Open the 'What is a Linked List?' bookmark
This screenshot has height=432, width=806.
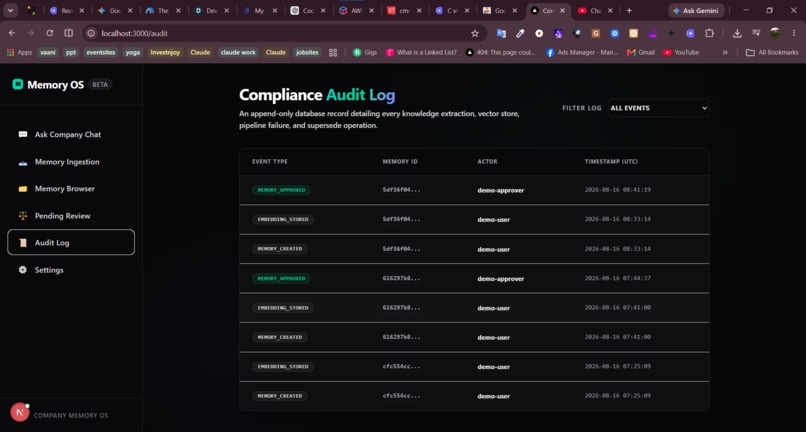421,52
